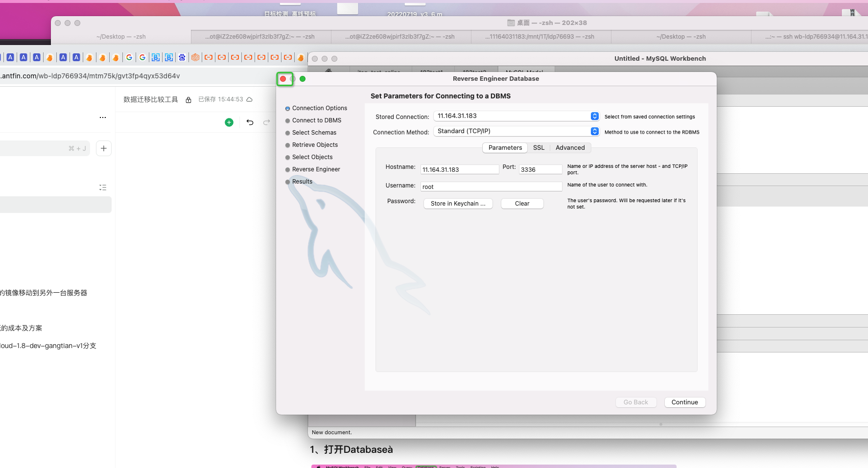
Task: Click the 已保存 15:44:53 saved status
Action: (221, 99)
